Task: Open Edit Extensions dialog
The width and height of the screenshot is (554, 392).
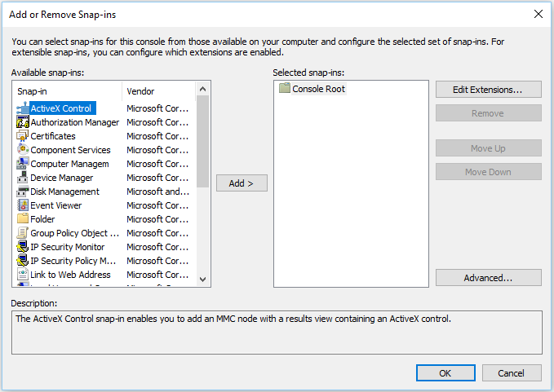Action: [x=488, y=89]
